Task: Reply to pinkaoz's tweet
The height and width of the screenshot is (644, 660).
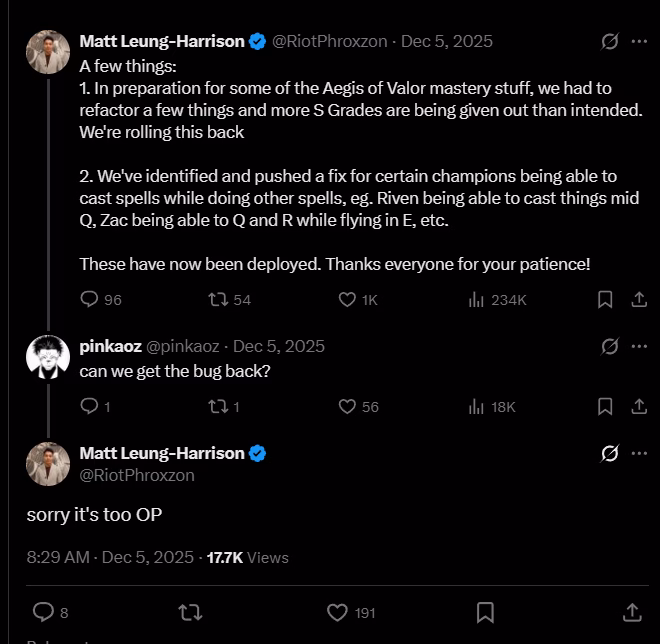Action: (x=89, y=406)
